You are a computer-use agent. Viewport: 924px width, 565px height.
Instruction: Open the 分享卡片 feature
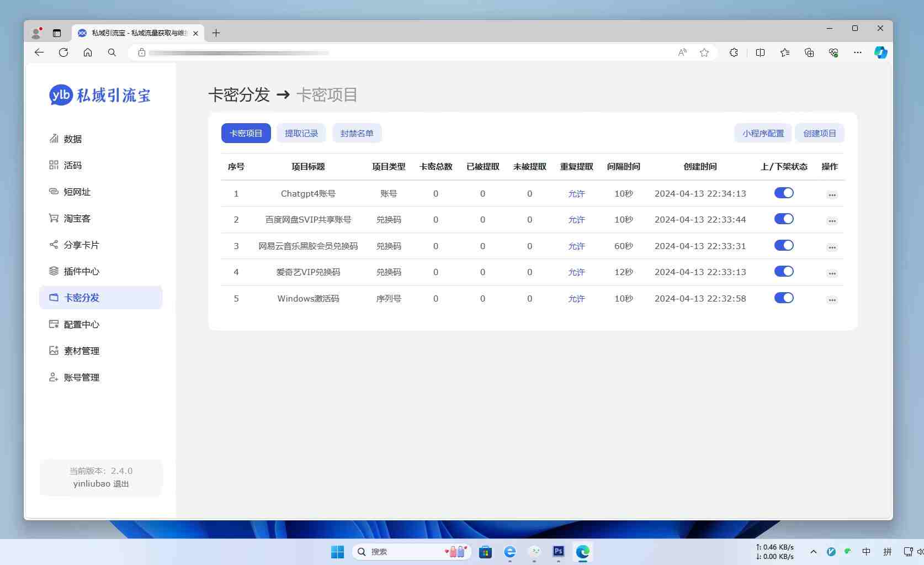(x=81, y=245)
